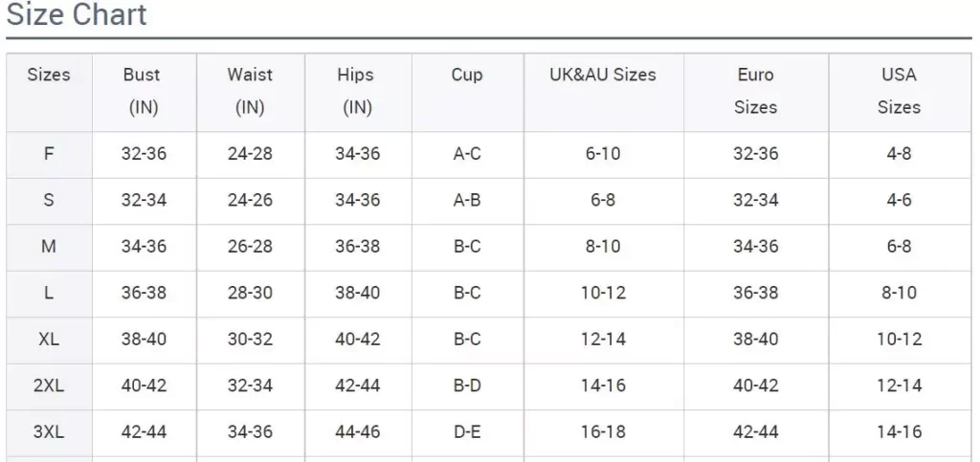The height and width of the screenshot is (462, 980).
Task: Select the F size row label
Action: pyautogui.click(x=49, y=154)
